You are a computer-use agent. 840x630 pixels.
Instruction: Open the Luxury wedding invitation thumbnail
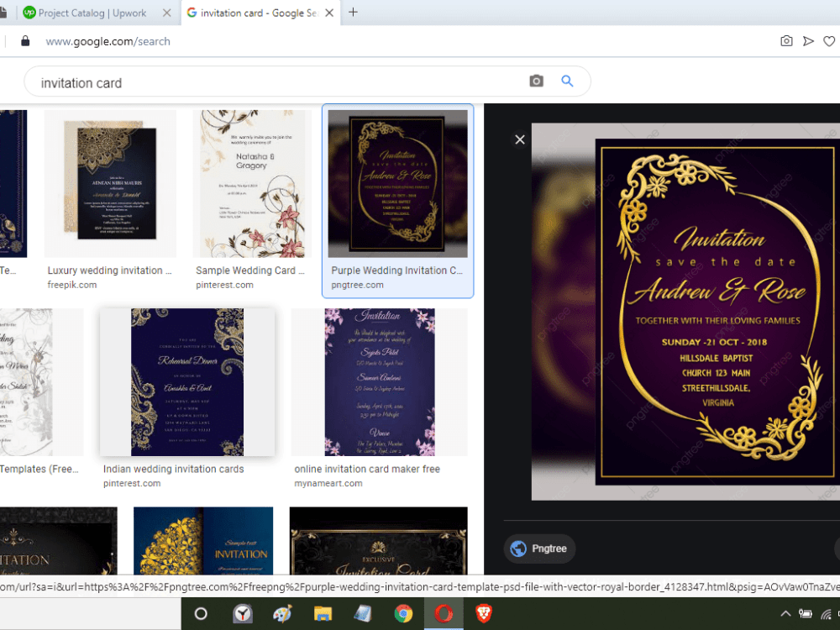tap(110, 183)
